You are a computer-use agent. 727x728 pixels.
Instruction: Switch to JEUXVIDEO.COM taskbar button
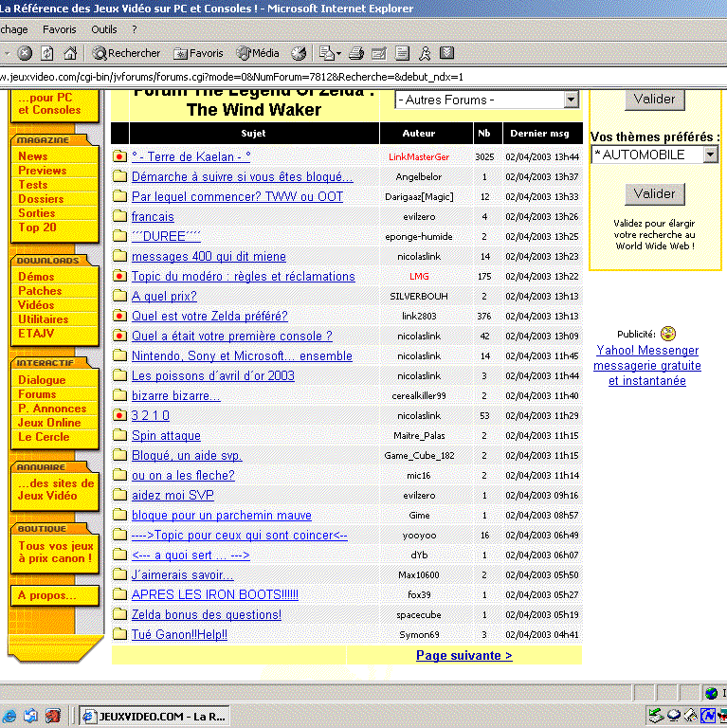click(155, 717)
